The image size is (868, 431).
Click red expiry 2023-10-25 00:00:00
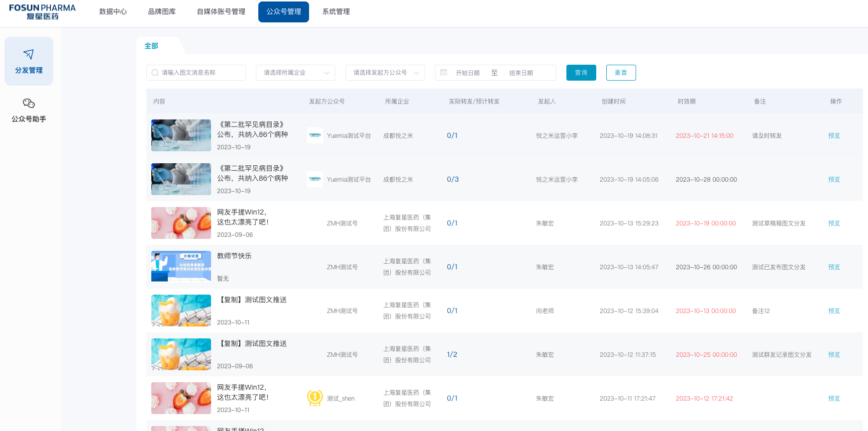click(706, 355)
